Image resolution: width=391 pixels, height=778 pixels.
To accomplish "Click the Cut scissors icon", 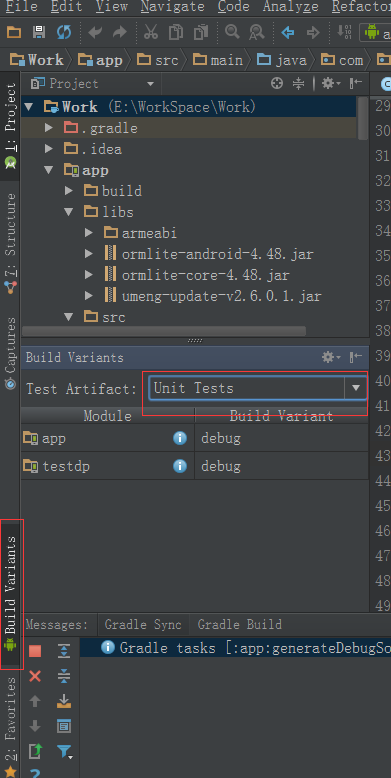I will 150,32.
